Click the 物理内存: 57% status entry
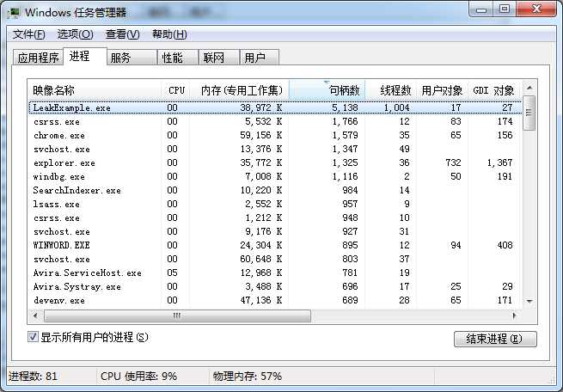The height and width of the screenshot is (392, 563). 247,377
